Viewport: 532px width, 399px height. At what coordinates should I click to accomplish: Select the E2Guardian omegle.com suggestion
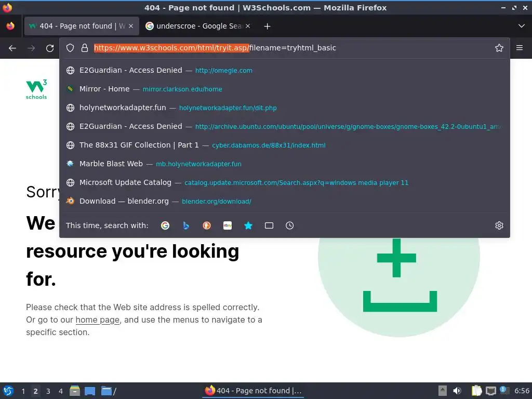coord(284,70)
